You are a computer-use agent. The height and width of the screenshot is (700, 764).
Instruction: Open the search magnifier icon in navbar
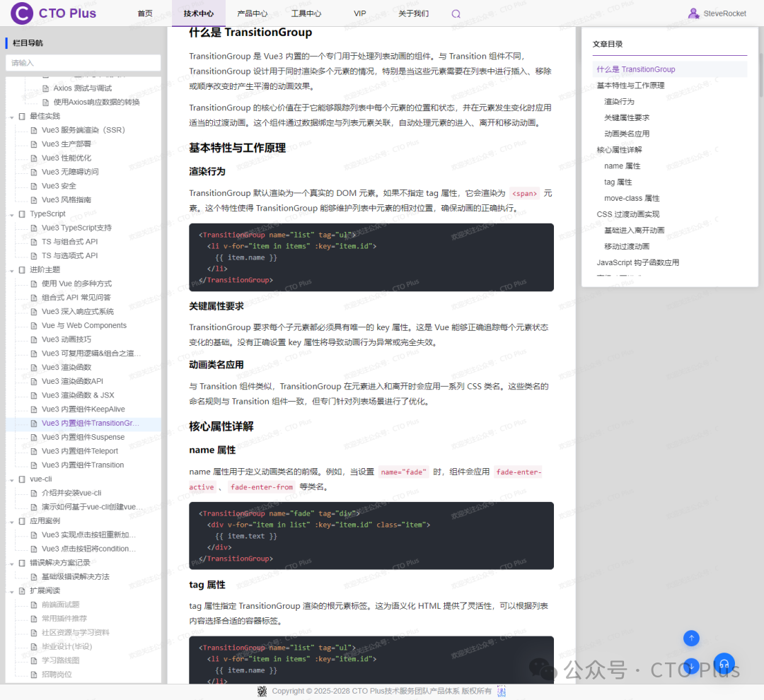[x=456, y=13]
